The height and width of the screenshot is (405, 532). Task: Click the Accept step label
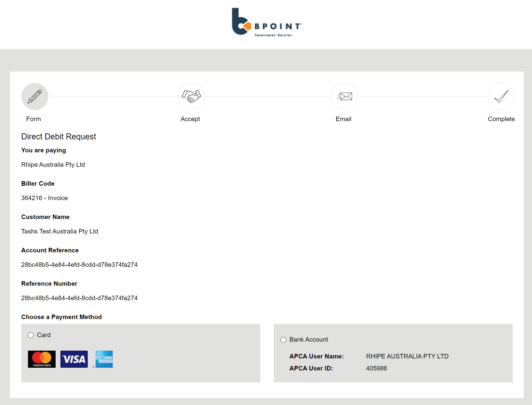190,119
